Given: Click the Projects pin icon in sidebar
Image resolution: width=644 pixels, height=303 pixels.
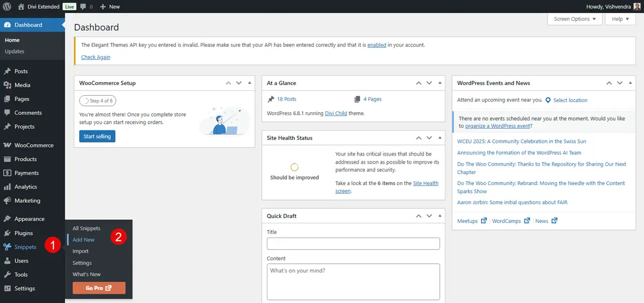Looking at the screenshot, I should [7, 127].
